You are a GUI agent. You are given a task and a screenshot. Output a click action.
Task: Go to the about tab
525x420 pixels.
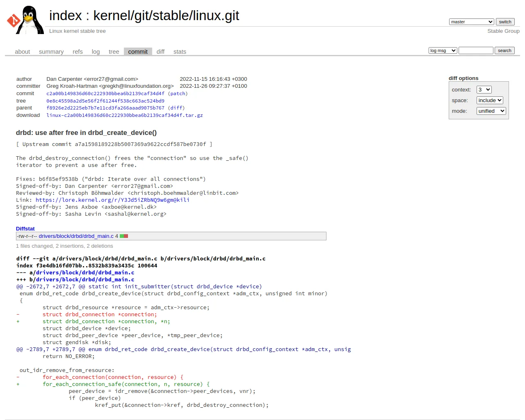pyautogui.click(x=23, y=52)
